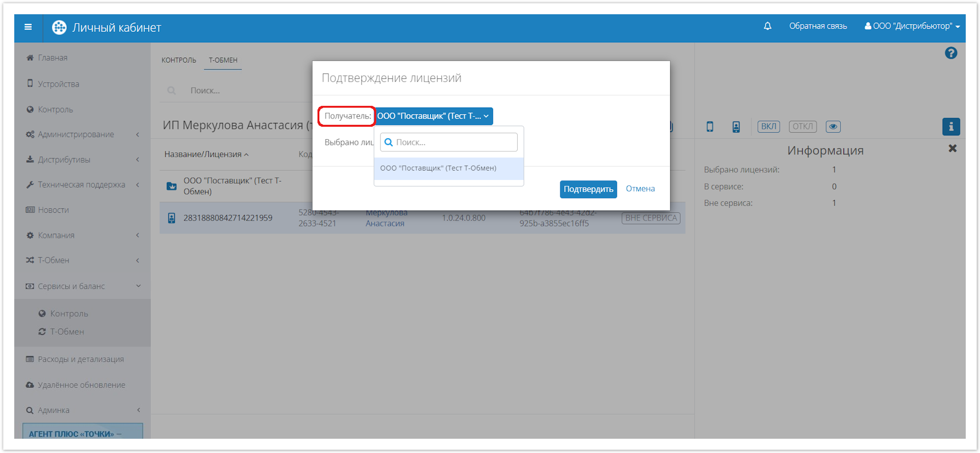Click the blue help question mark icon
Image resolution: width=980 pixels, height=453 pixels.
tap(951, 53)
